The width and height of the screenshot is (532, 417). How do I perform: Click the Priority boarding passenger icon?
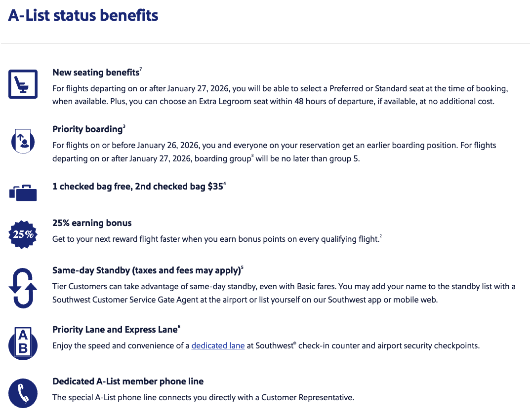tap(23, 141)
